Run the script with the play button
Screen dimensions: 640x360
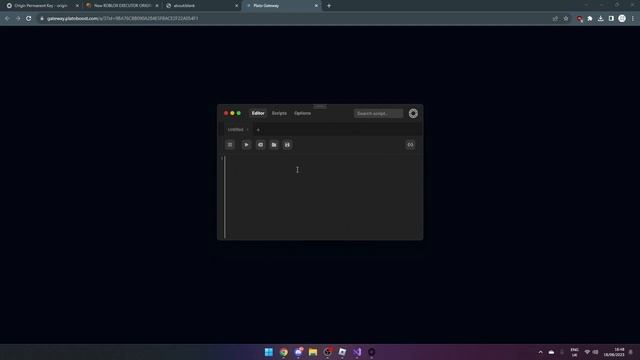[246, 144]
